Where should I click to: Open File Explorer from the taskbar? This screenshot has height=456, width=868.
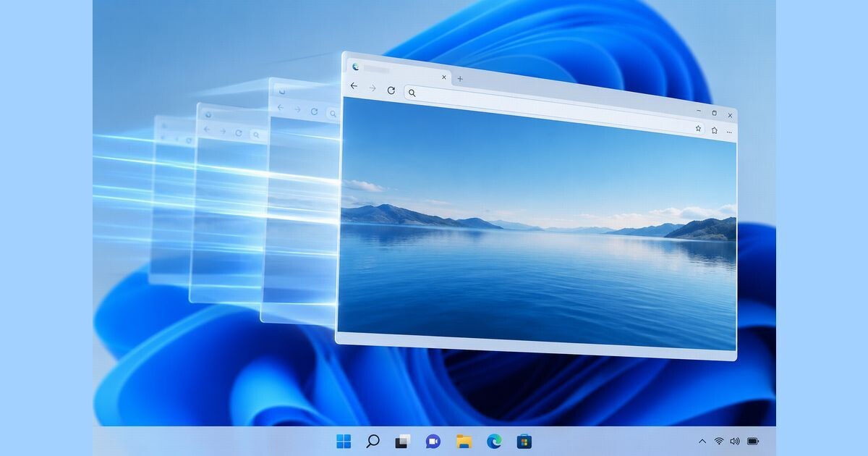pos(464,441)
